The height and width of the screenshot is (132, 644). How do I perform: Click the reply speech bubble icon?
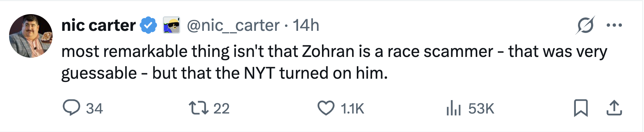click(71, 108)
